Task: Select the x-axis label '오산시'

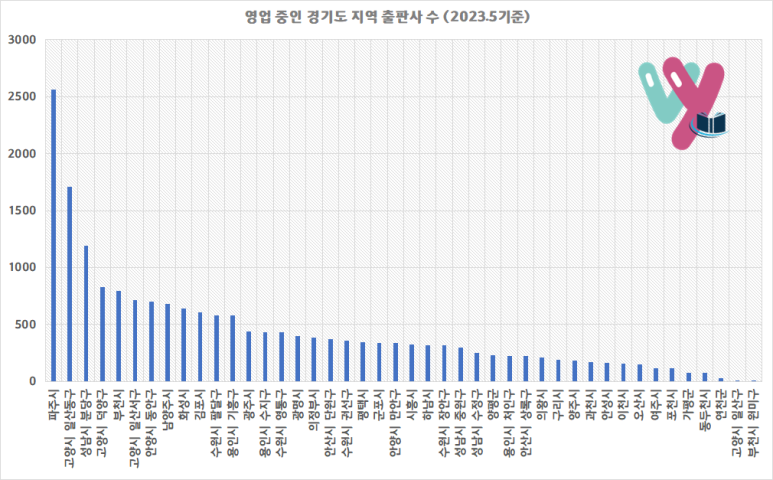Action: [639, 405]
